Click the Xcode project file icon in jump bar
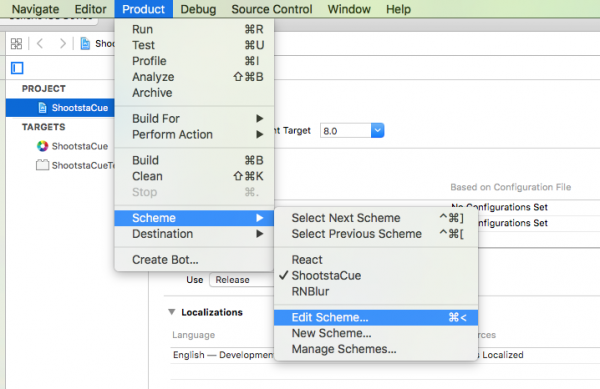 (85, 44)
